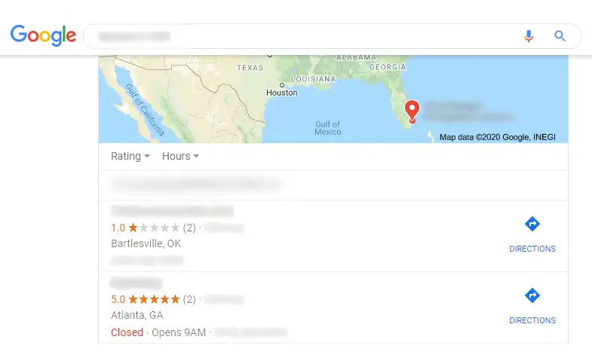
Task: Click the Rating dropdown arrow
Action: coord(147,156)
